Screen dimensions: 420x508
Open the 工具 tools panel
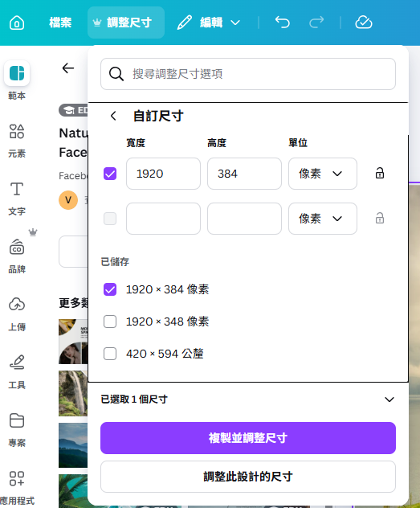click(17, 372)
